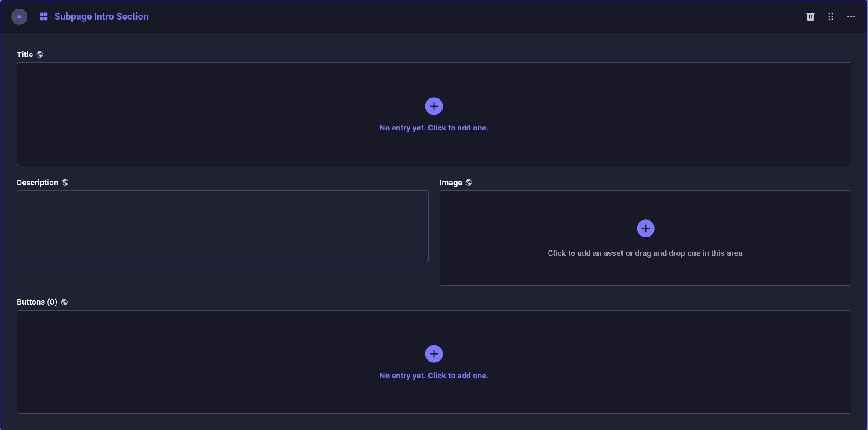Click the plus icon to add an Image asset

click(x=645, y=228)
